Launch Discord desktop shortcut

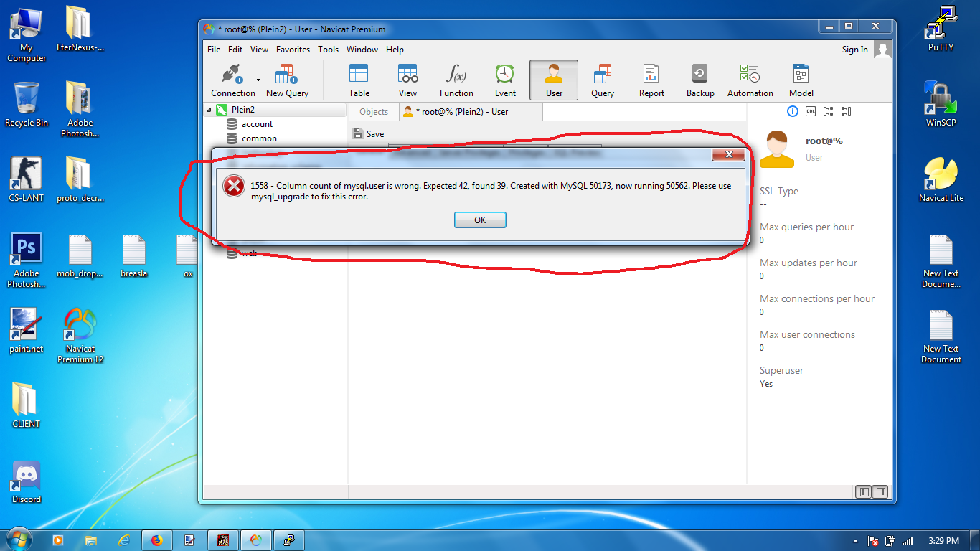[27, 481]
